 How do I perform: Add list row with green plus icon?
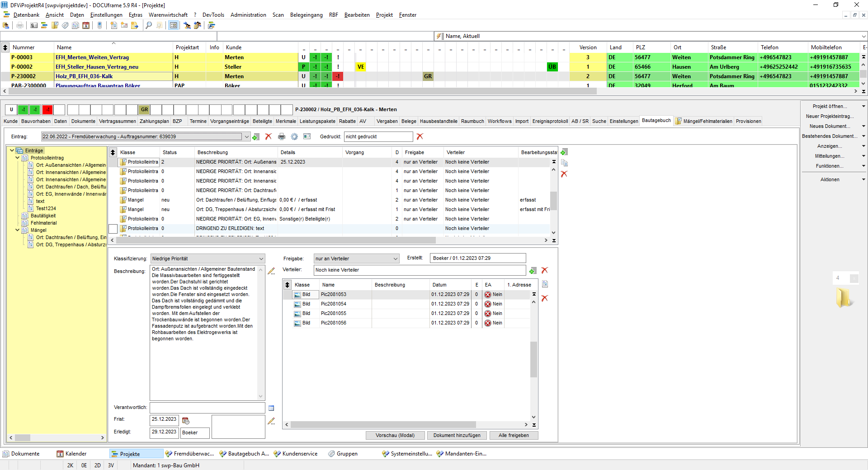click(564, 152)
